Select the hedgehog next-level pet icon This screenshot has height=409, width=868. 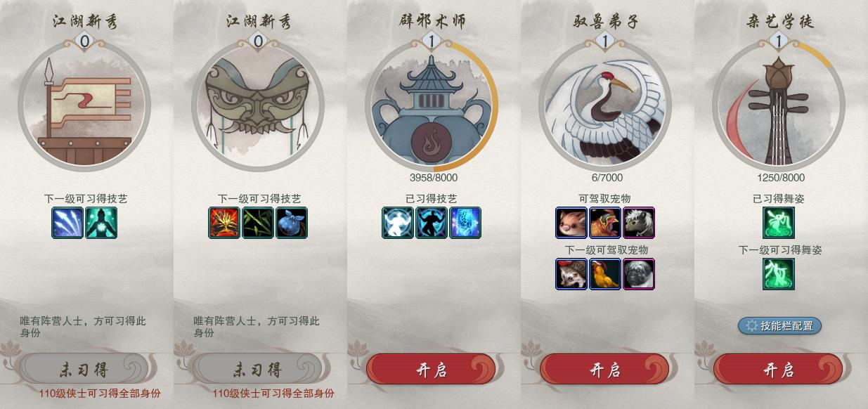[571, 273]
